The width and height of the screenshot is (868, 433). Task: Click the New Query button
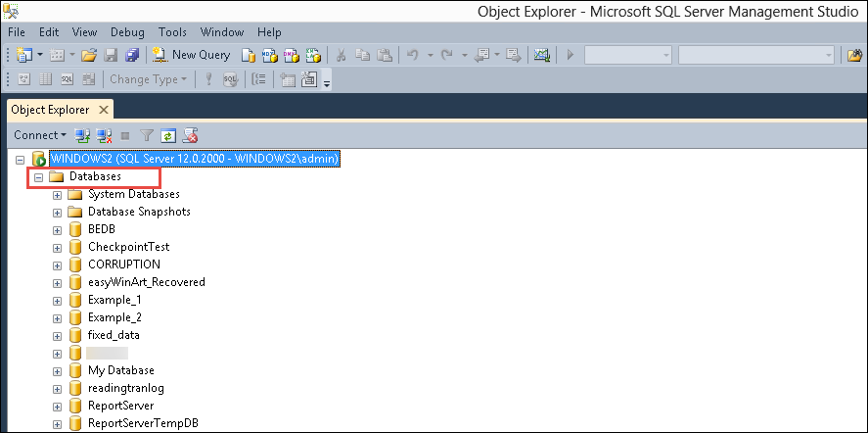191,55
